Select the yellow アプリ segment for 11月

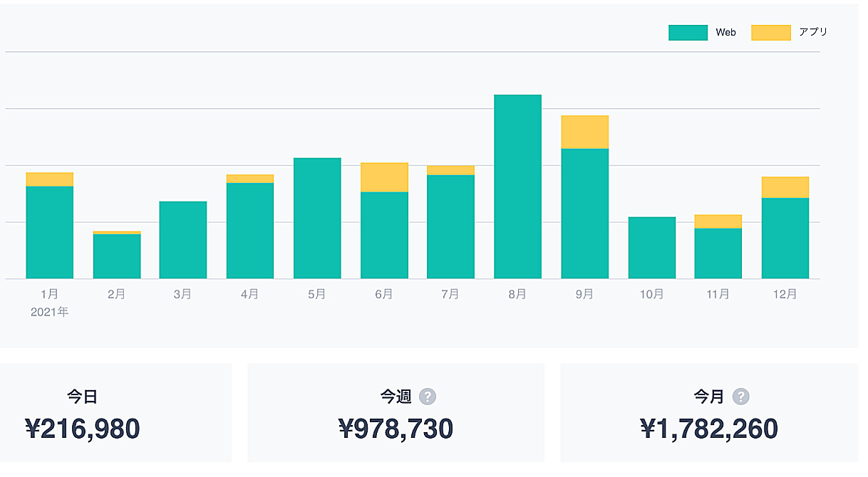coord(718,221)
